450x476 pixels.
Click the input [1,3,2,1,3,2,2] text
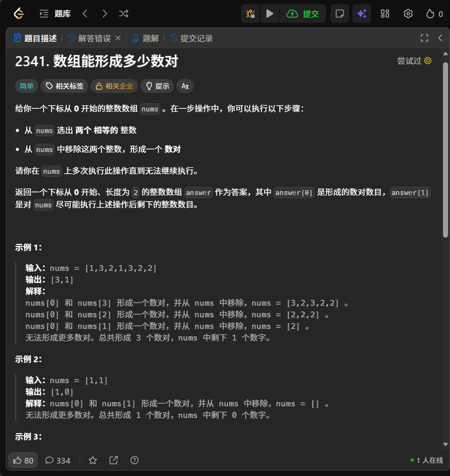pos(121,268)
